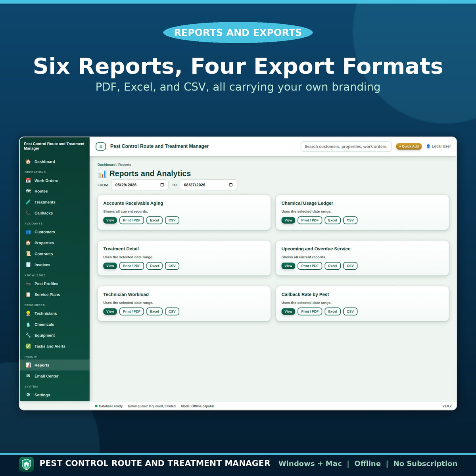Click the Tasks and Alerts checkmark icon
Viewport: 476px width, 476px height.
(x=28, y=346)
